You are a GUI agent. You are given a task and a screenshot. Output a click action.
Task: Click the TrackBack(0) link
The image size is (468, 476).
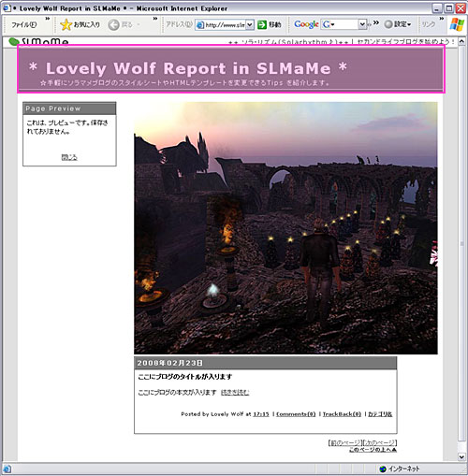point(342,414)
